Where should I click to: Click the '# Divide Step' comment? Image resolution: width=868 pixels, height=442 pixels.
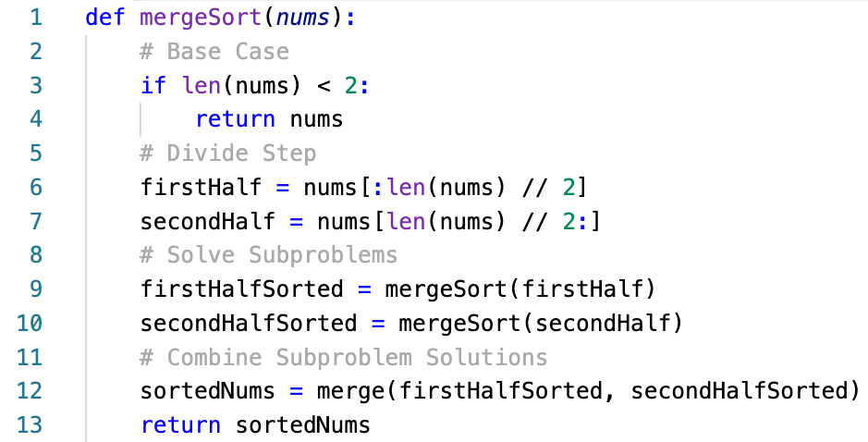[228, 153]
